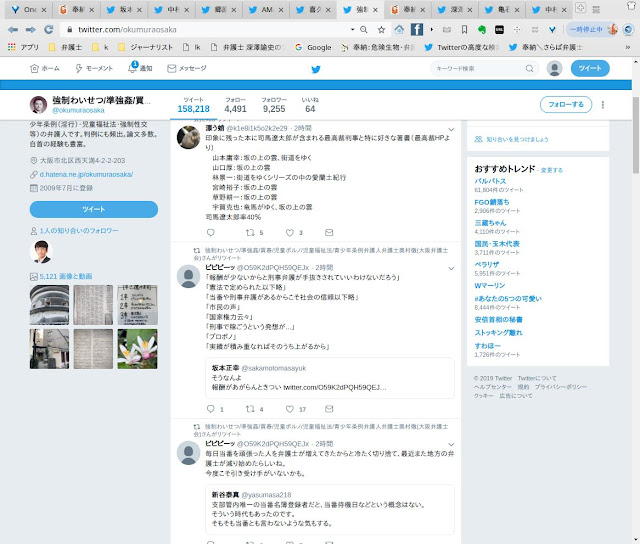Open the toolbar extension overflow arrow
This screenshot has height=544, width=640.
point(431,29)
